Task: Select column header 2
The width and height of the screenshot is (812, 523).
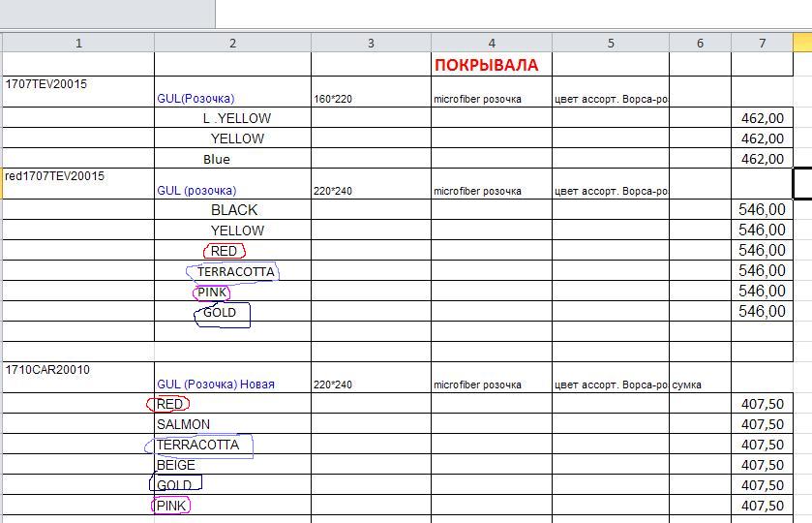Action: (232, 43)
